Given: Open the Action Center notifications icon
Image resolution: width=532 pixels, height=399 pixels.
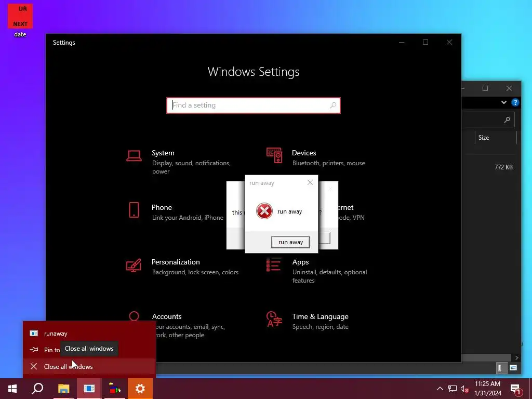Looking at the screenshot, I should [515, 389].
